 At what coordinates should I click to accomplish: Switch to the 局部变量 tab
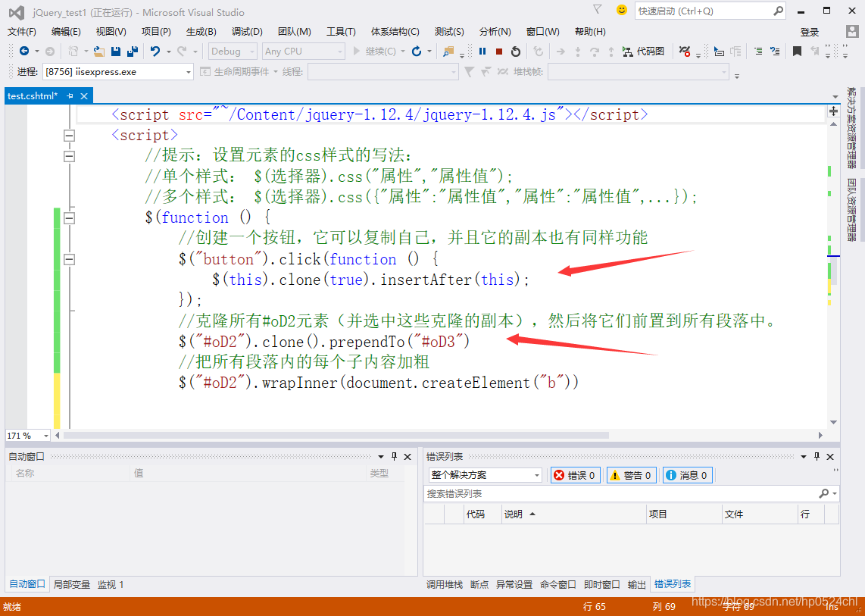click(x=72, y=584)
